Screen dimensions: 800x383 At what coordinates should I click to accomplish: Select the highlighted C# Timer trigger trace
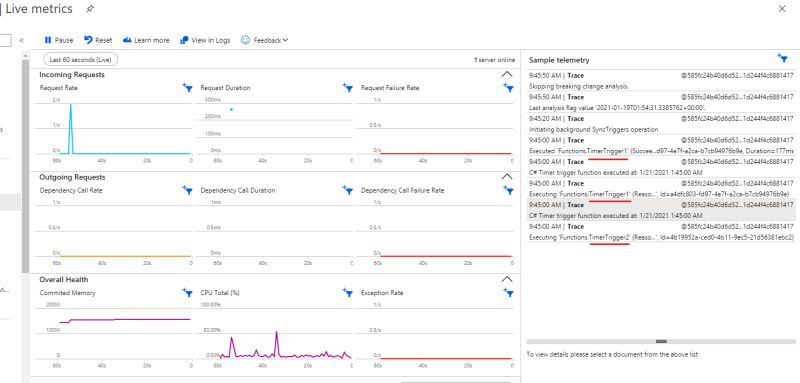661,210
